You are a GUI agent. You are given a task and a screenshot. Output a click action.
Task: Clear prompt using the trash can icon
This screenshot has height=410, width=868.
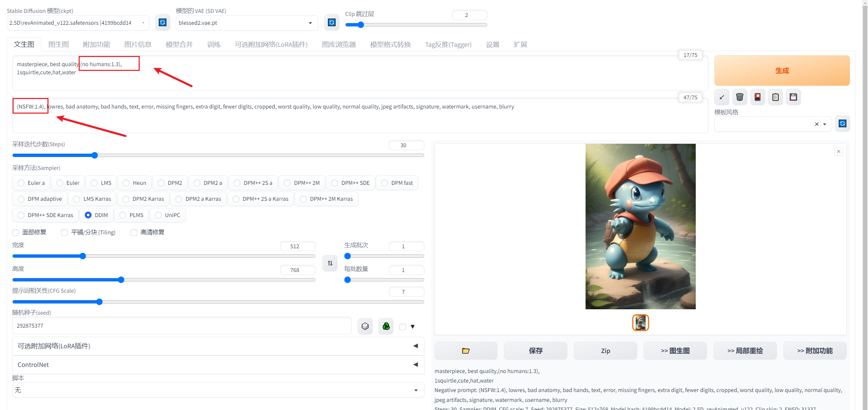[x=739, y=97]
